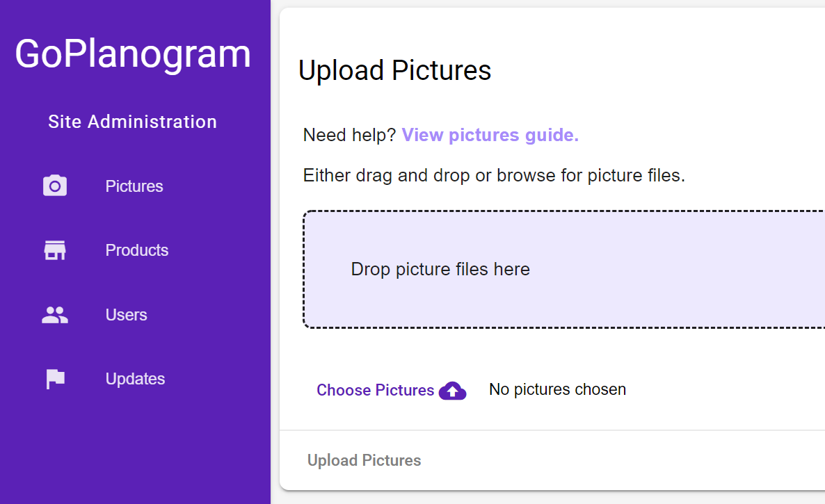Click the GoPlanogram logo title
Image resolution: width=825 pixels, height=504 pixels.
[133, 54]
